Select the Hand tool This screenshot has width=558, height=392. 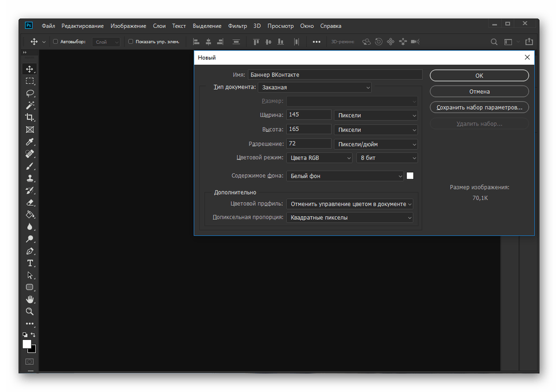click(x=30, y=299)
